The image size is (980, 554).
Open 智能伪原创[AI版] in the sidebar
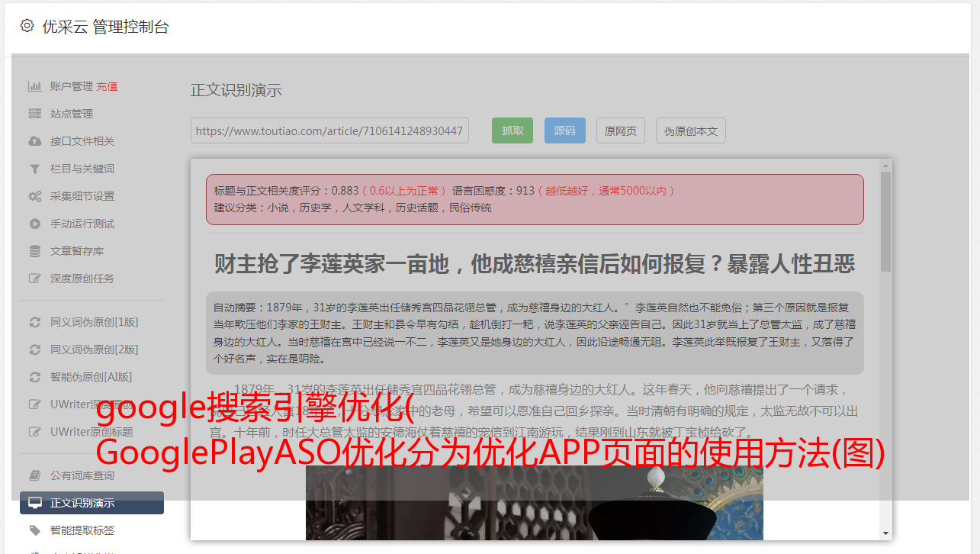point(91,377)
